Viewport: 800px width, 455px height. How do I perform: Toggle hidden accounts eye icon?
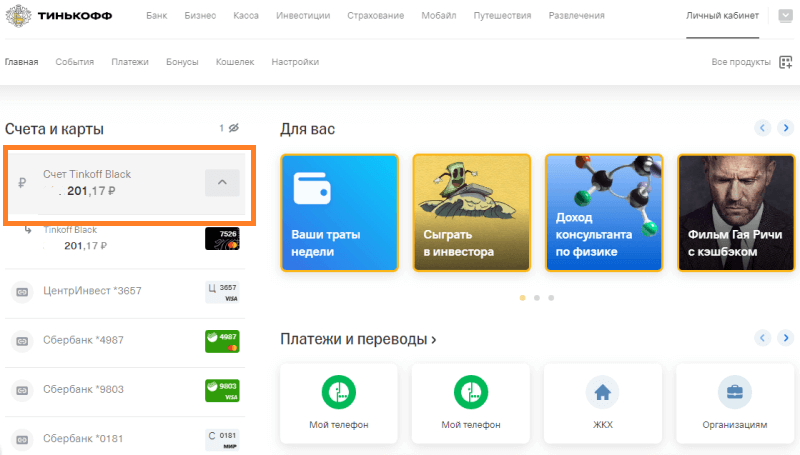click(234, 128)
